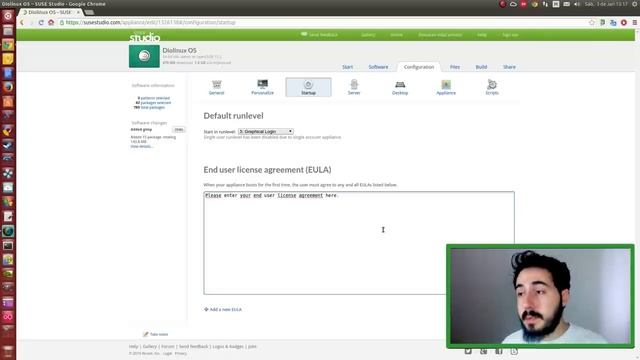Switch to the Files tab
640x360 pixels.
(x=455, y=67)
